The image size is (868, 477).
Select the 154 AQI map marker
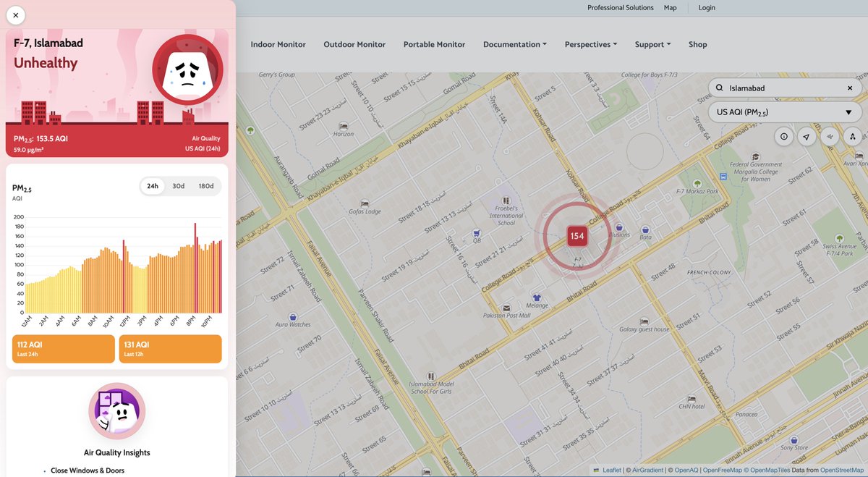click(x=576, y=236)
